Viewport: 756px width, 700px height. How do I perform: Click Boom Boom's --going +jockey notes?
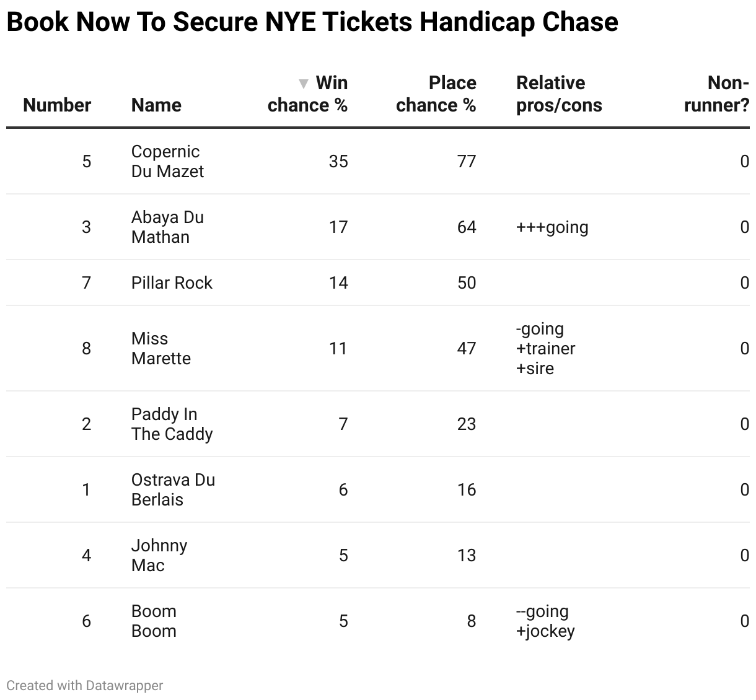point(545,621)
